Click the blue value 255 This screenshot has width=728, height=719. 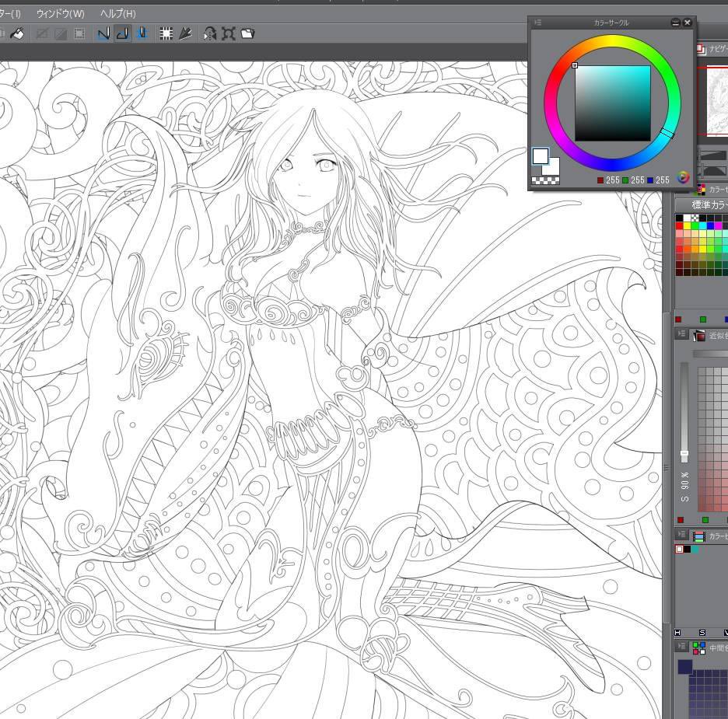click(663, 180)
